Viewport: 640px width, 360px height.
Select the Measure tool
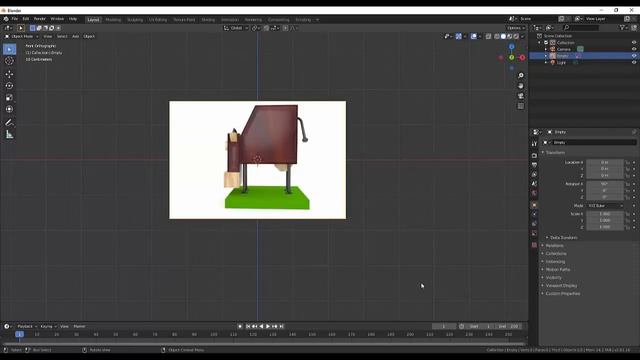9,134
